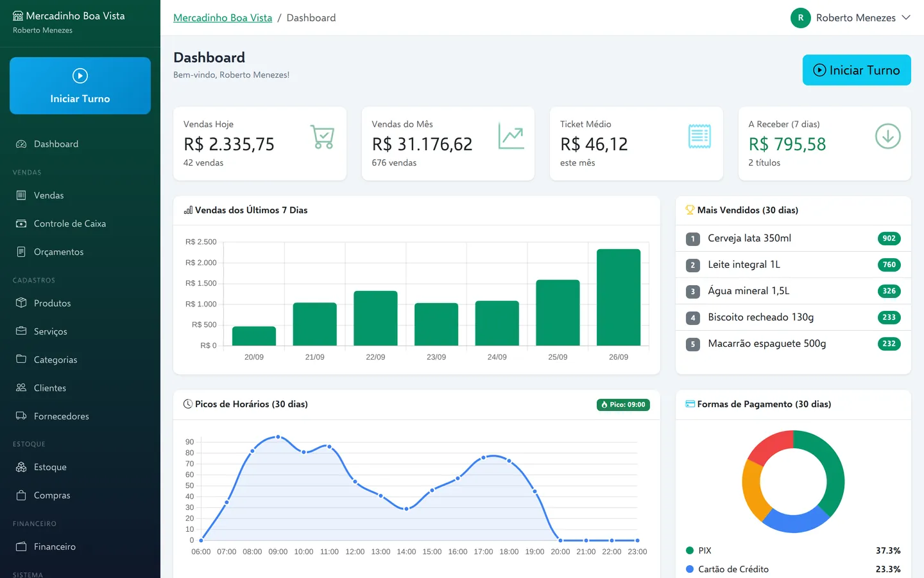Select Estoque in the sidebar

coord(80,467)
